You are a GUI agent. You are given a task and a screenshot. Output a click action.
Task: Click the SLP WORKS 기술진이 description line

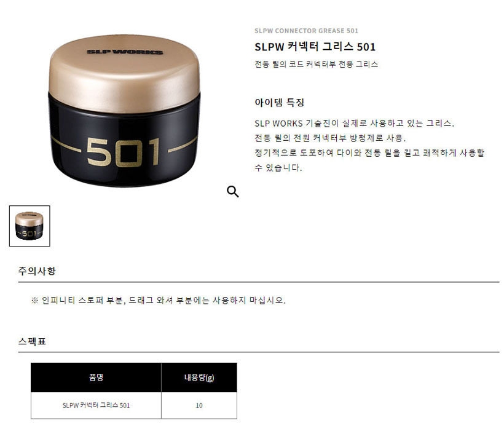pos(354,123)
